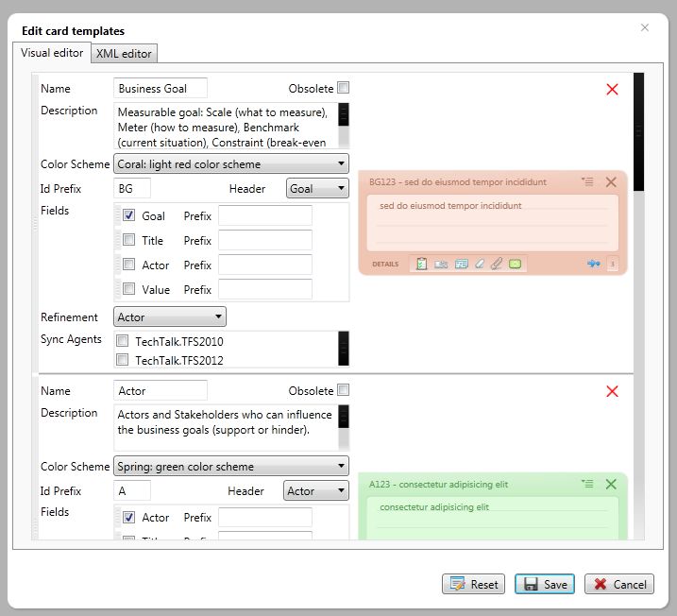Enable the Actor field for Business Goal

pyautogui.click(x=128, y=265)
